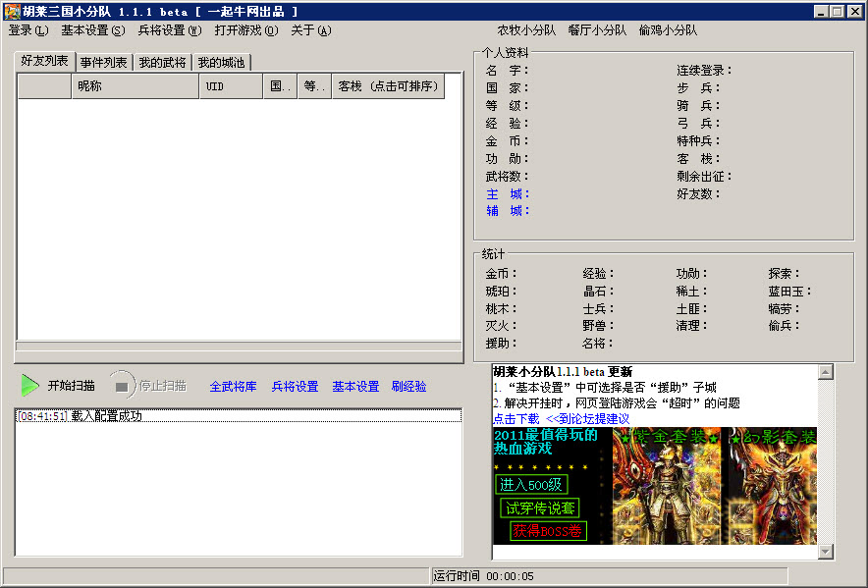Viewport: 868px width, 588px height.
Task: Click the 全武将库 link
Action: point(233,387)
